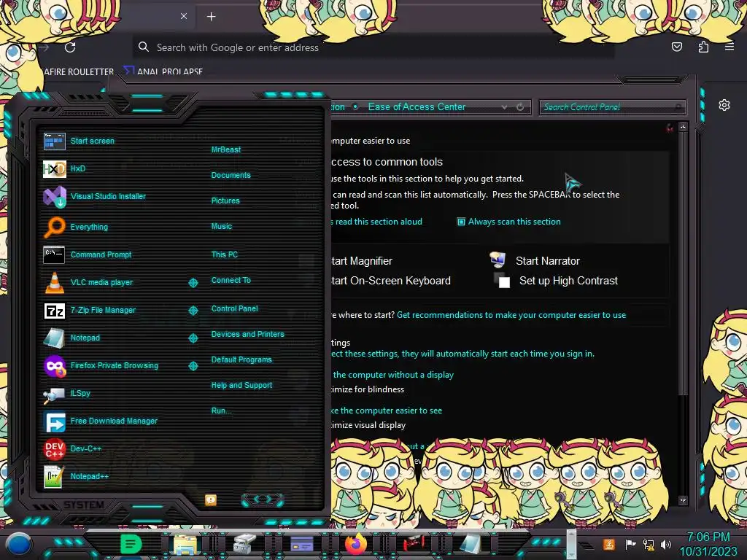Open the green chat app on taskbar
747x560 pixels.
point(131,544)
